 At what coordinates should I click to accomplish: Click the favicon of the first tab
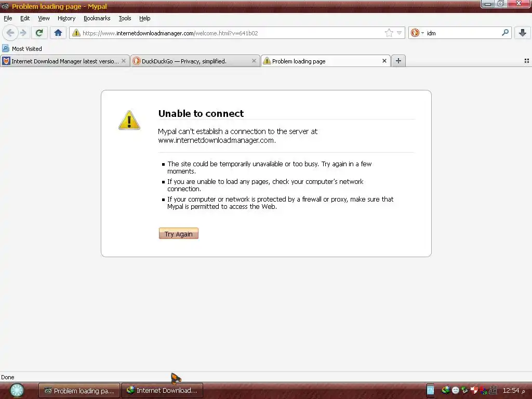(6, 61)
